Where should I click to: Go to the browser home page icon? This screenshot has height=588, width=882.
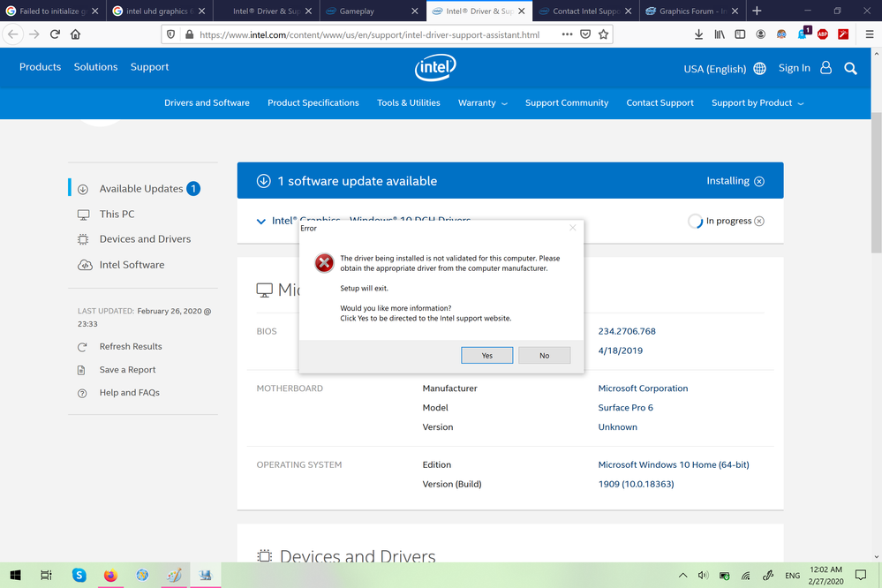(75, 34)
